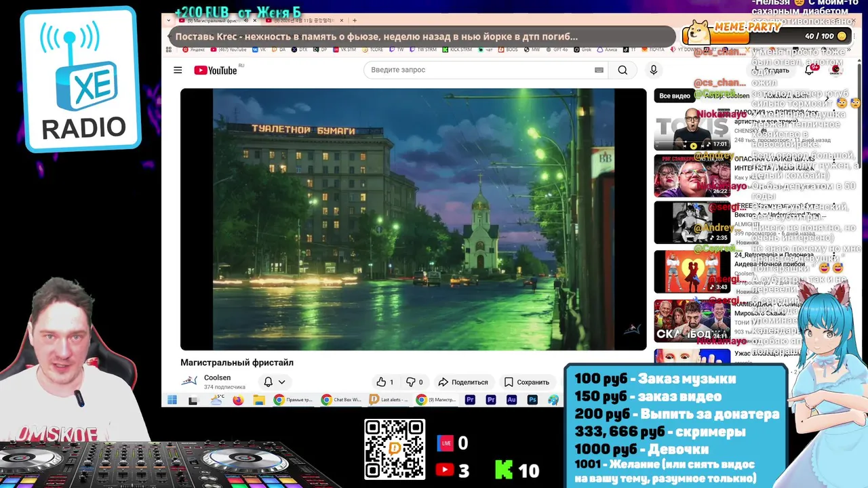Switch to the second 2026 Korean-titled tab
The height and width of the screenshot is (488, 868).
[304, 21]
